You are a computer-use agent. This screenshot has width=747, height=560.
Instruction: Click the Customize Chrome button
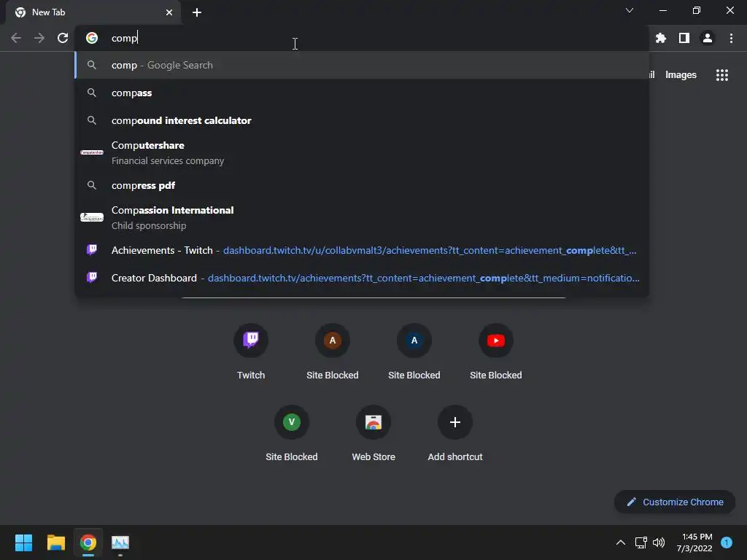coord(675,502)
